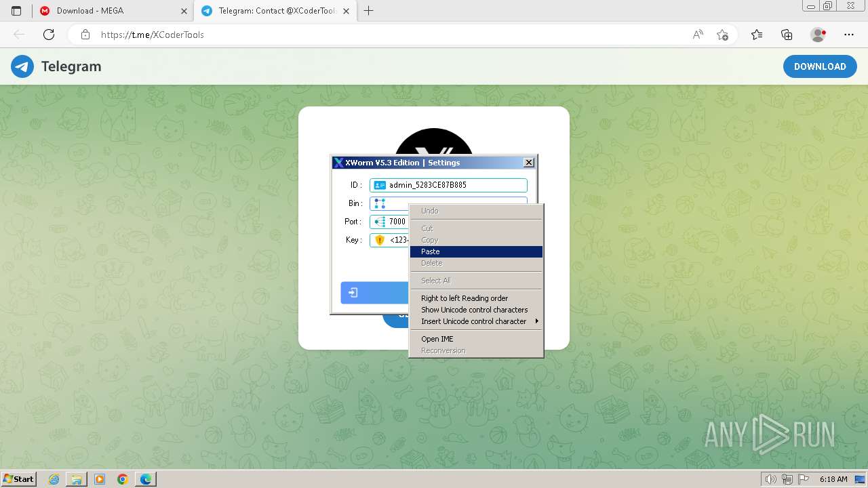Click the Read aloud icon
Viewport: 868px width, 488px height.
pos(698,35)
